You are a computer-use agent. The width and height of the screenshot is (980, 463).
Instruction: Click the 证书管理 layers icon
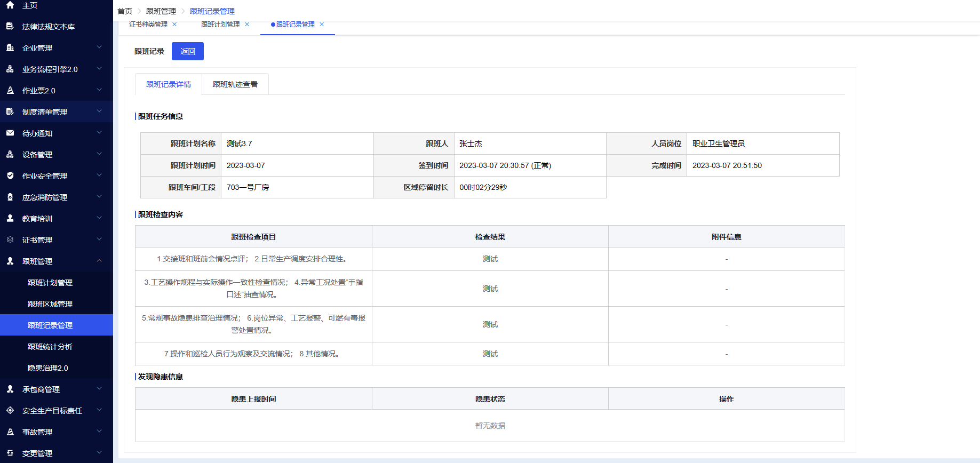[10, 240]
